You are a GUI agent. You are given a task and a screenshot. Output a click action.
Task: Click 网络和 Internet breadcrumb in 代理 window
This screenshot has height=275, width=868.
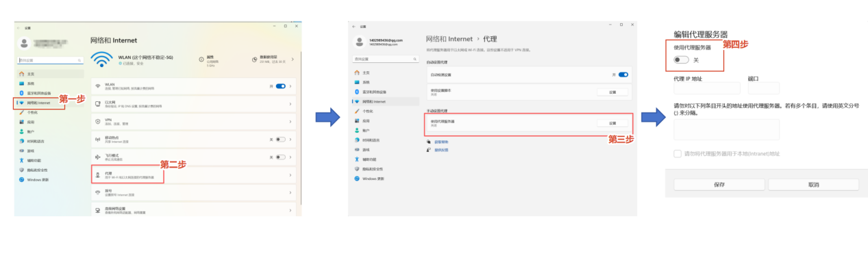tap(449, 39)
